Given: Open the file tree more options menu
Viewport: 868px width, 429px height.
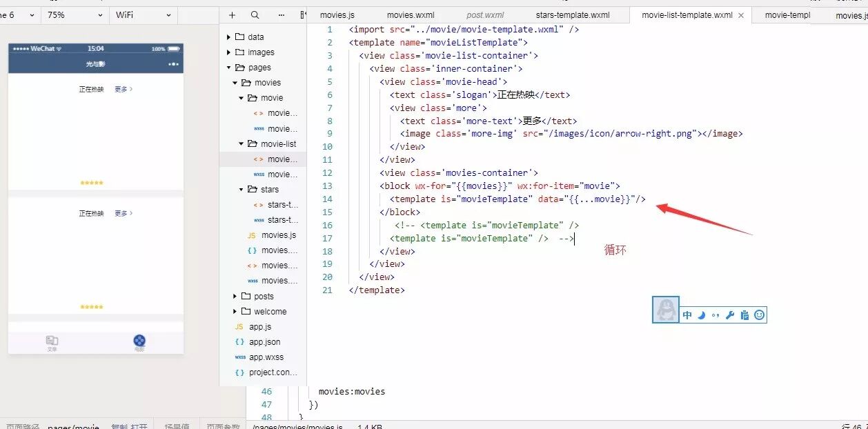Looking at the screenshot, I should (281, 14).
